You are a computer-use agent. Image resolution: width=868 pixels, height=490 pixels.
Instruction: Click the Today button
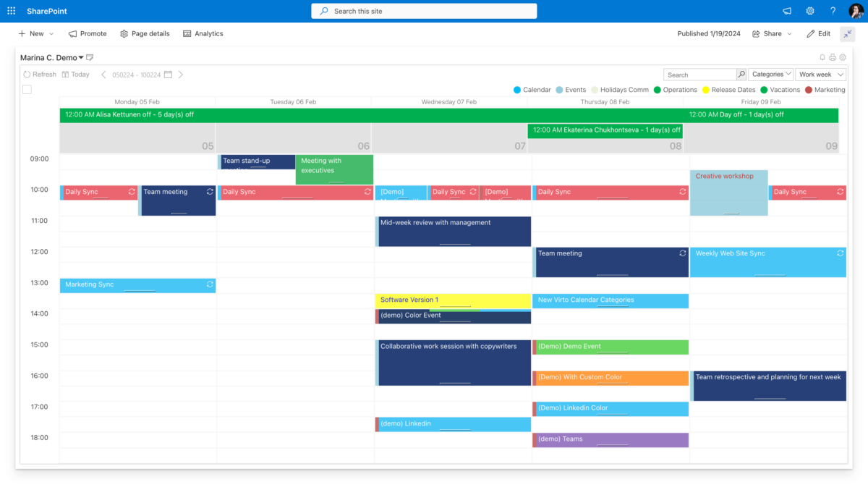pyautogui.click(x=76, y=74)
